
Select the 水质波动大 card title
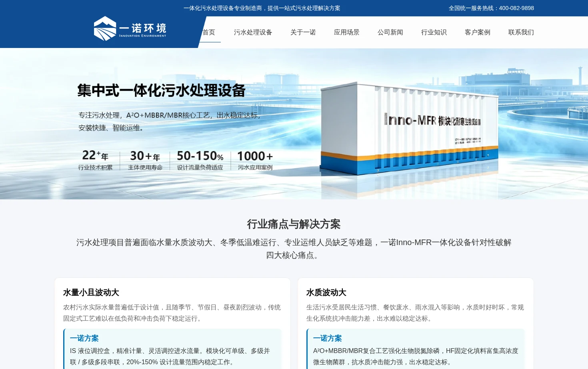[326, 293]
